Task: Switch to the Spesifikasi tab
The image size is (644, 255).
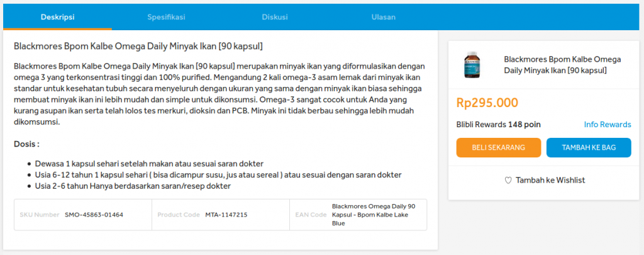Action: (166, 17)
